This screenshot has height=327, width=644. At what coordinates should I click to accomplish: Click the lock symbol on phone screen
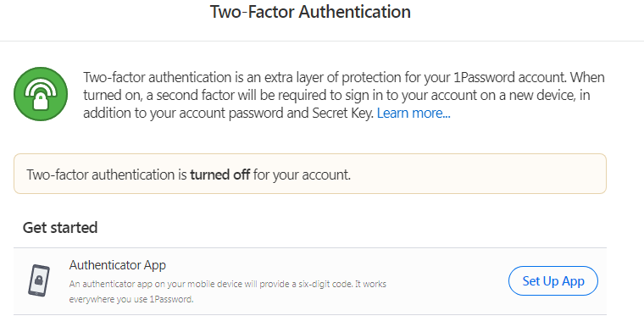39,280
